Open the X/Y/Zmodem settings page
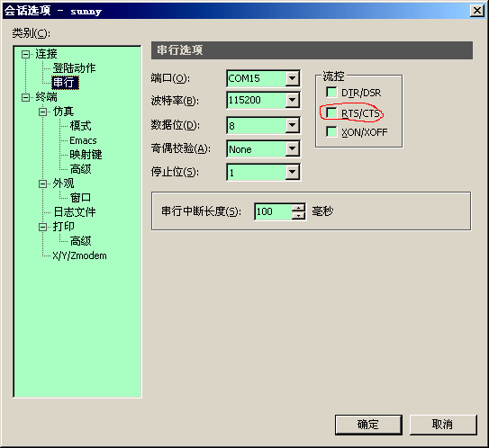 pyautogui.click(x=79, y=255)
